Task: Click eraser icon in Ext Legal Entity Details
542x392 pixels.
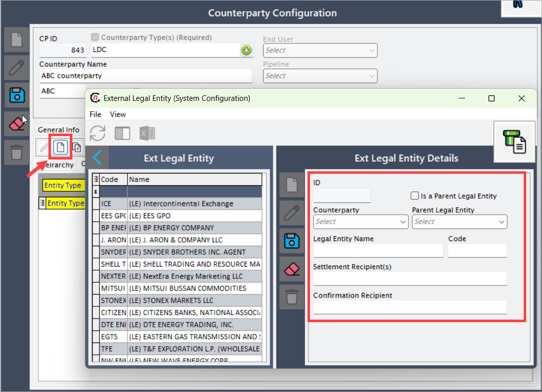Action: (292, 269)
